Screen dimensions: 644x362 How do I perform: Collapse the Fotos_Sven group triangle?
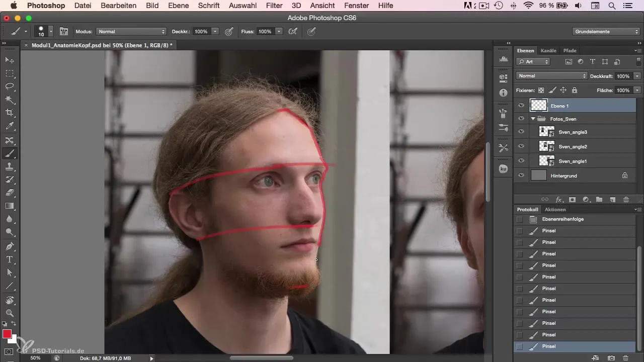(533, 119)
